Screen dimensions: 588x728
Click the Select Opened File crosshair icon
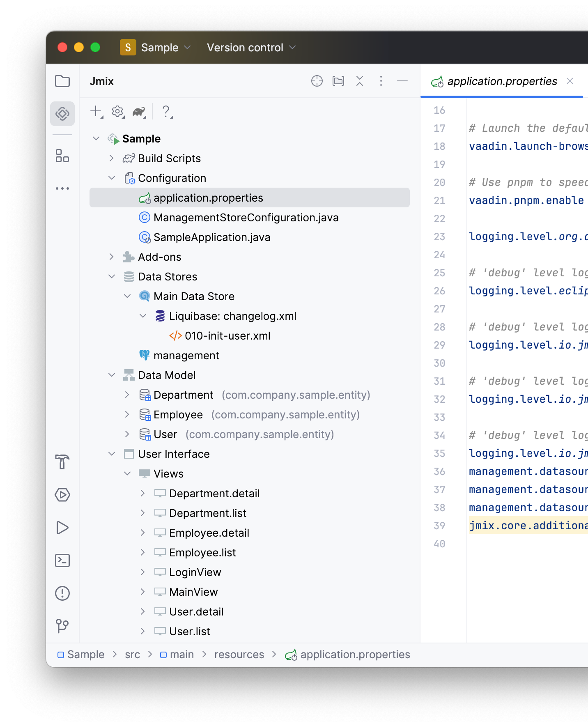(x=317, y=81)
